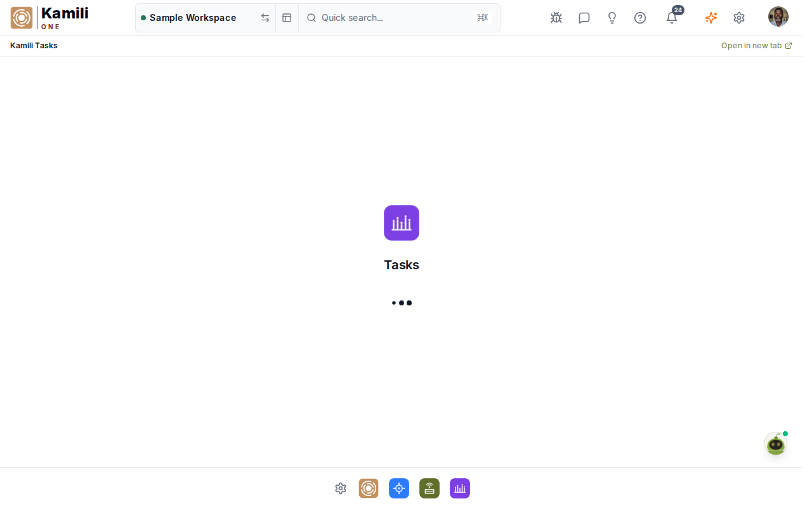Open the green router app in dock
Image resolution: width=812 pixels, height=508 pixels.
coord(429,488)
